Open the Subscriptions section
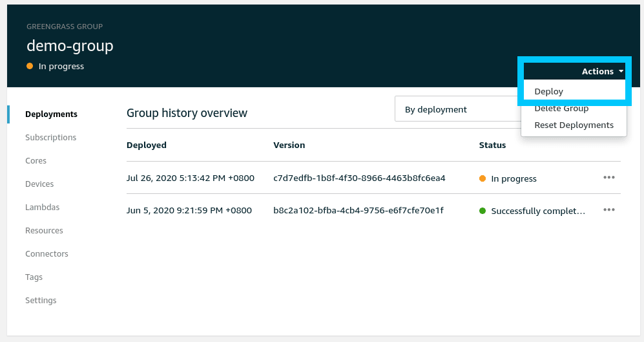This screenshot has height=342, width=644. pos(50,138)
